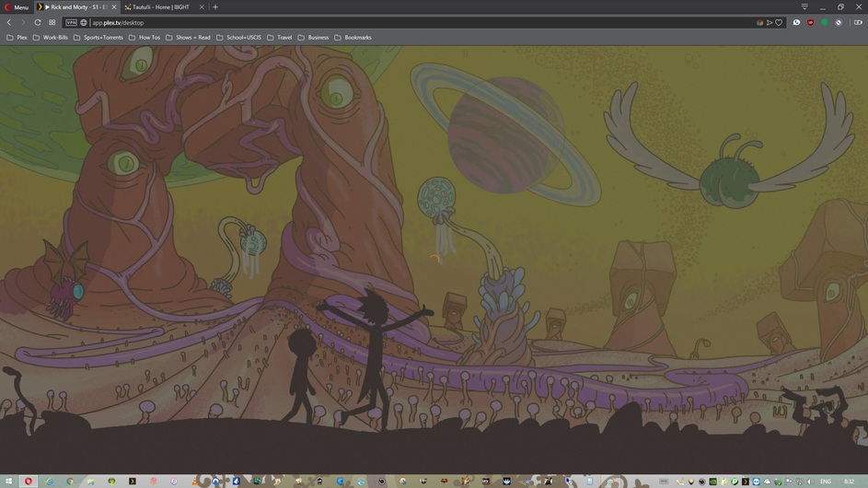The width and height of the screenshot is (868, 488).
Task: Open the Travel bookmarks folder
Action: [279, 38]
